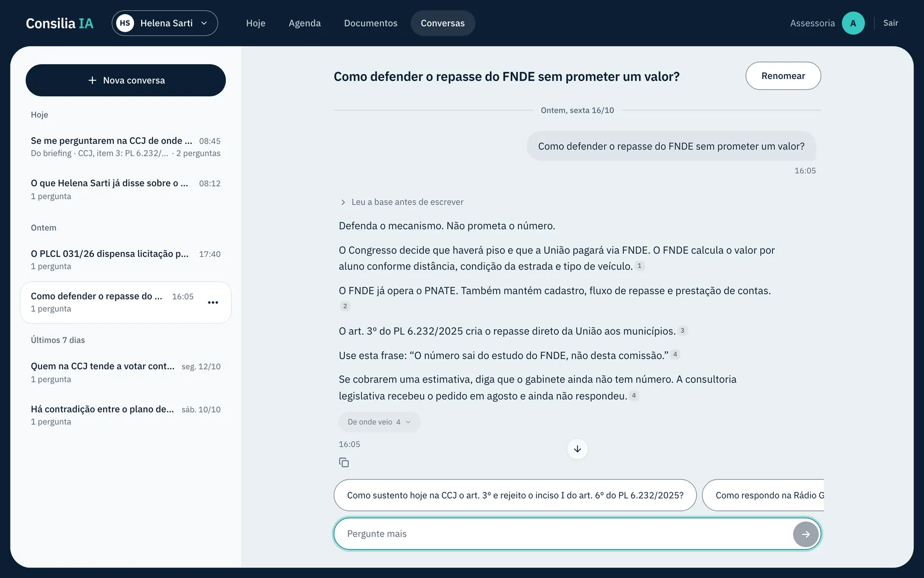The height and width of the screenshot is (578, 924).
Task: Send the question with the arrow button
Action: (x=805, y=534)
